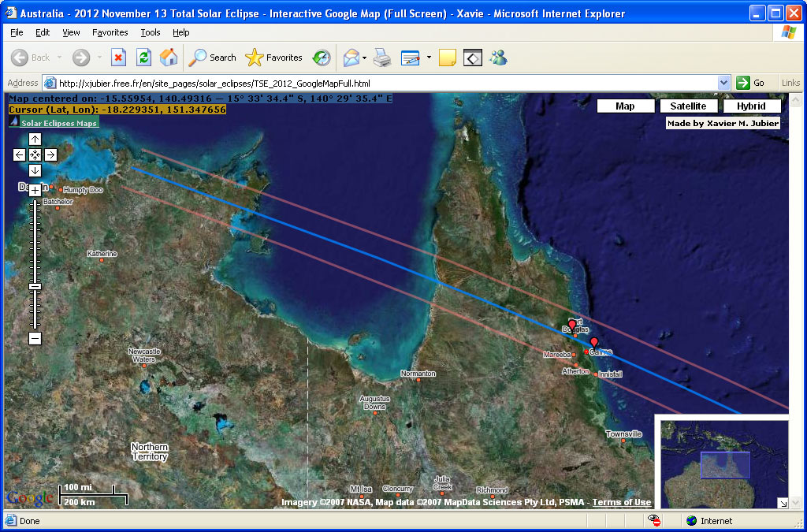The height and width of the screenshot is (532, 807).
Task: Click the page icon in the address bar
Action: (x=50, y=83)
